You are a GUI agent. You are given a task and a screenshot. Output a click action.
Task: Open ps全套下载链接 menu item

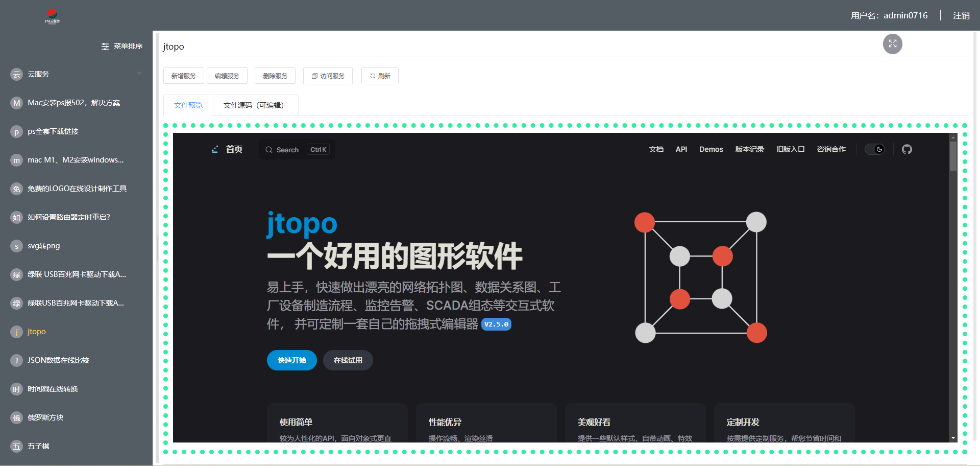(x=76, y=131)
